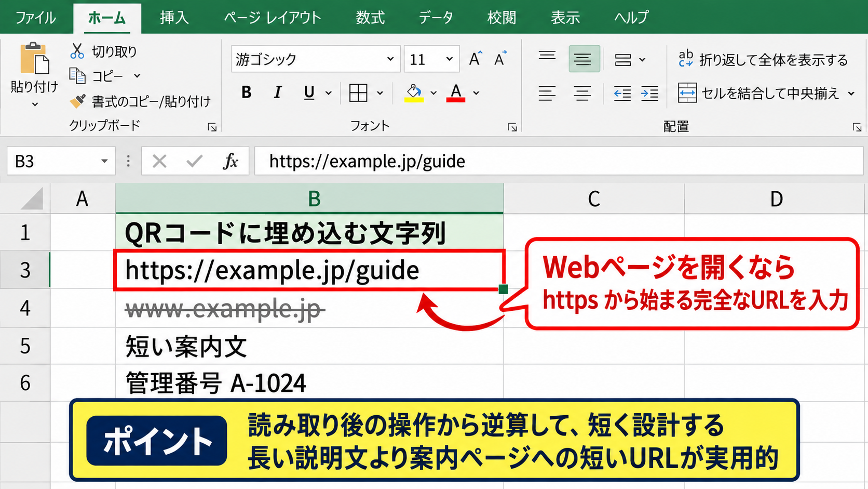Open the font size 11 dropdown
868x489 pixels.
pos(450,59)
